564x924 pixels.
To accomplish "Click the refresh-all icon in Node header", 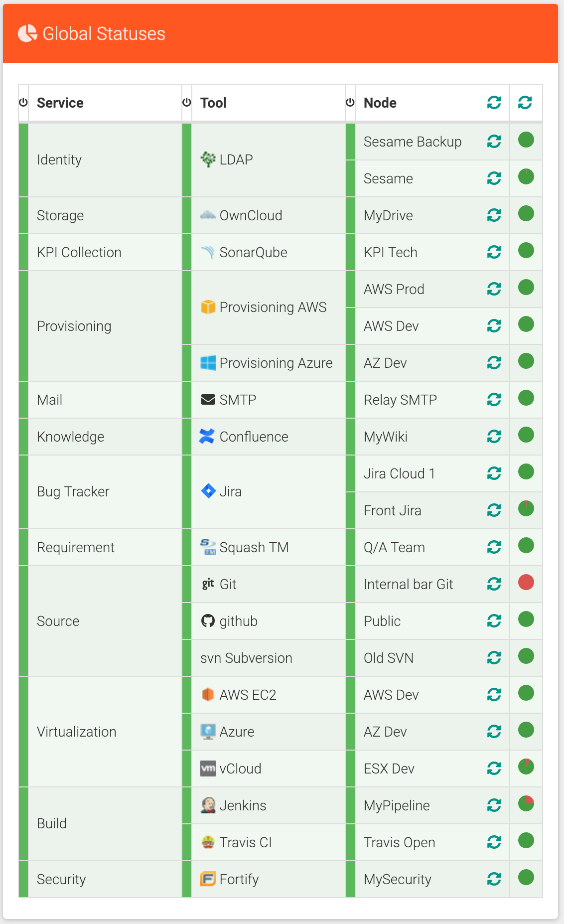I will click(494, 103).
